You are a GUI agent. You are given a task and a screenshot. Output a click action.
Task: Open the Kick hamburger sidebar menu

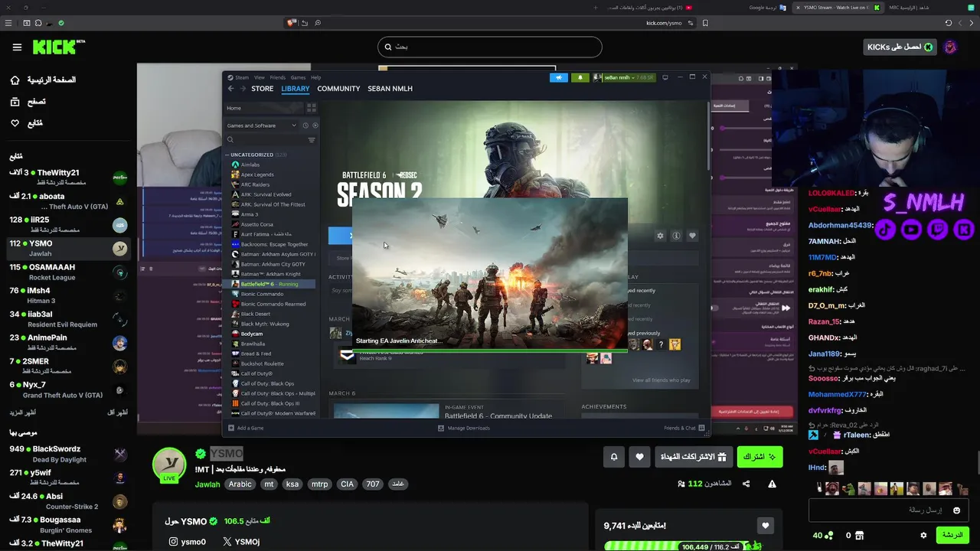[17, 47]
